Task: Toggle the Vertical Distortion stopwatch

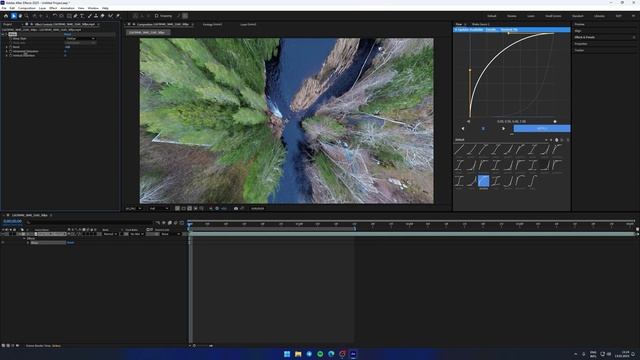Action: pos(11,55)
